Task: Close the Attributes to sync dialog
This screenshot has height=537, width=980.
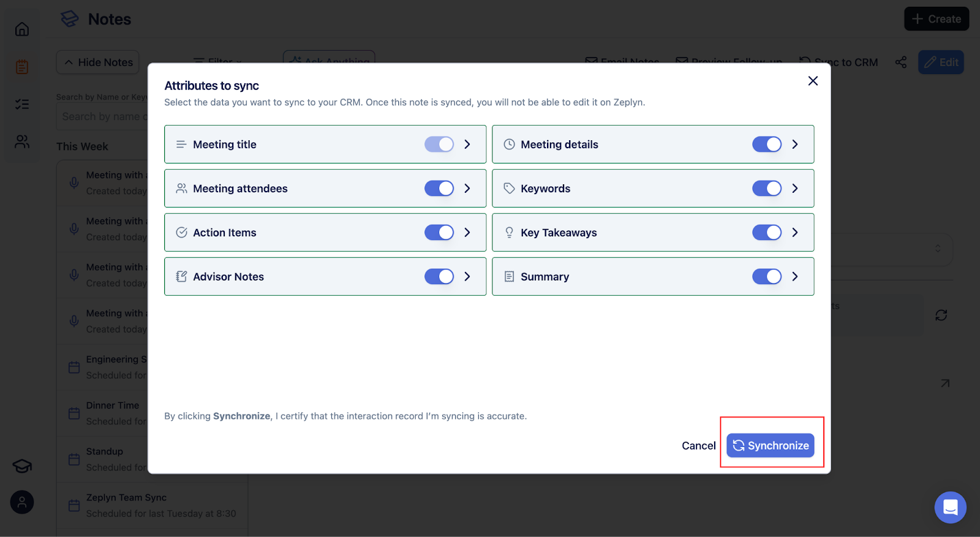Action: 813,81
